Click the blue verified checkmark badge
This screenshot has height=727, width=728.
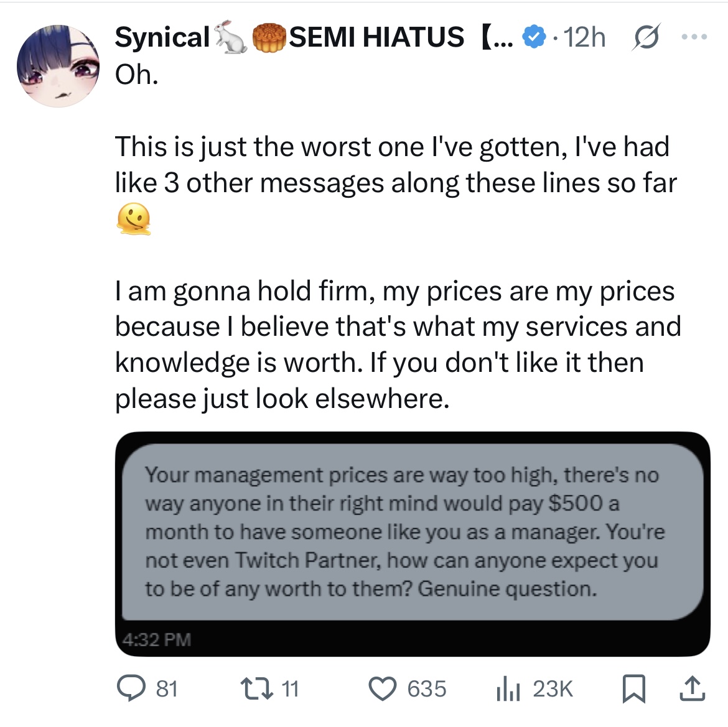[x=534, y=37]
